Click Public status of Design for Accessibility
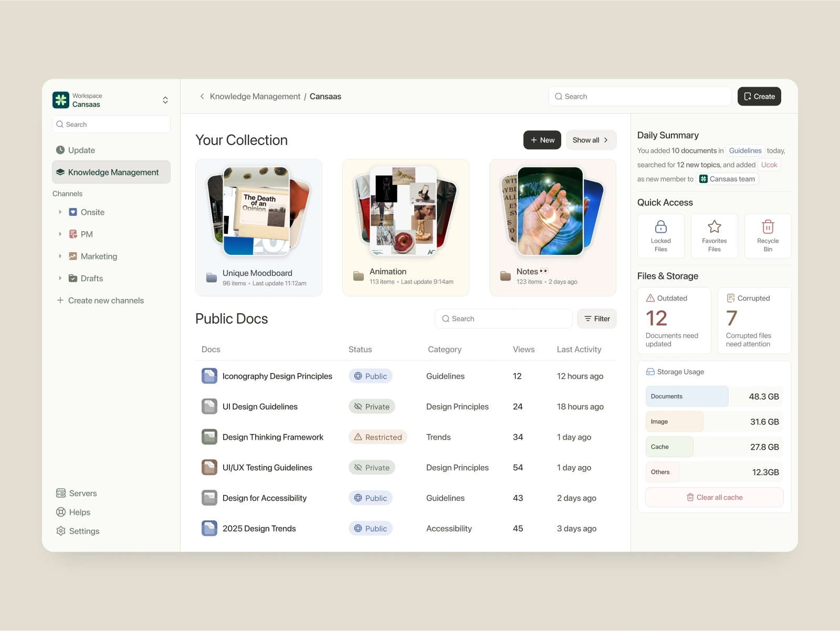Image resolution: width=840 pixels, height=631 pixels. [371, 498]
